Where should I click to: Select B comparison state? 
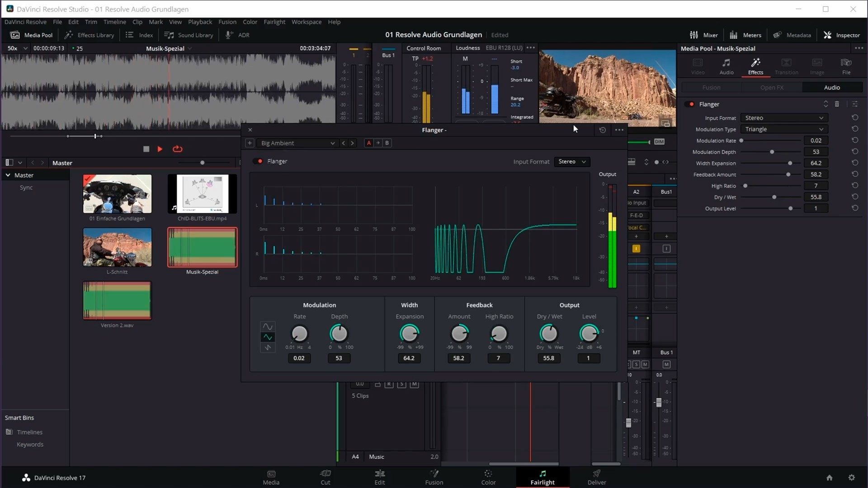click(x=387, y=143)
